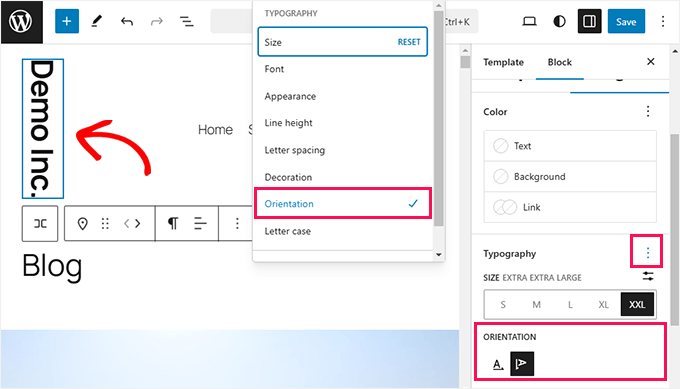Click the WordPress logo icon

[x=21, y=22]
